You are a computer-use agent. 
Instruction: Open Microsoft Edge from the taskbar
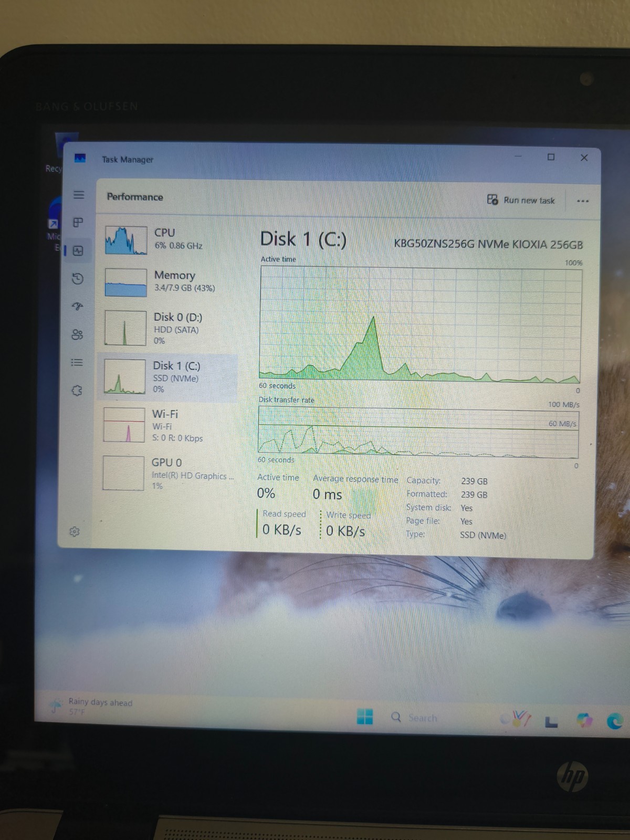(x=615, y=721)
